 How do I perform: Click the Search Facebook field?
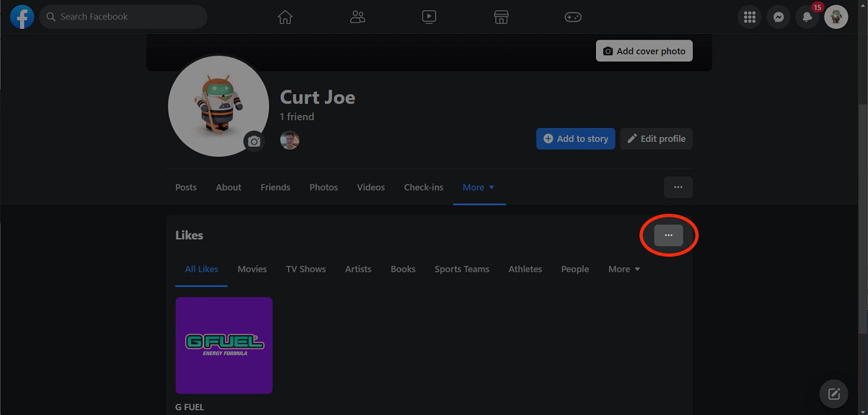point(123,17)
